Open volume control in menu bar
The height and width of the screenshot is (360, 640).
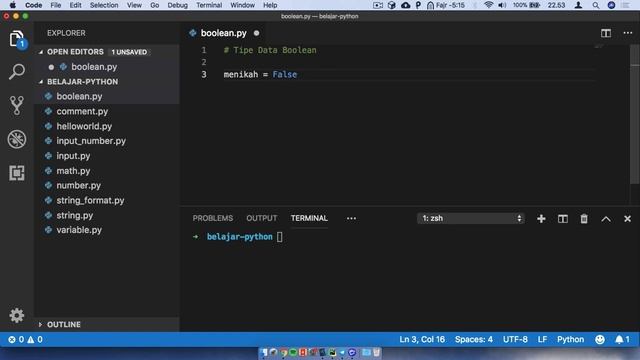pyautogui.click(x=502, y=5)
